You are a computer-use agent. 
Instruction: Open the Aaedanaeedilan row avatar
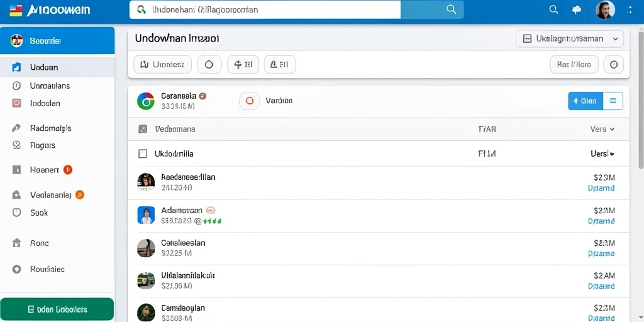146,182
